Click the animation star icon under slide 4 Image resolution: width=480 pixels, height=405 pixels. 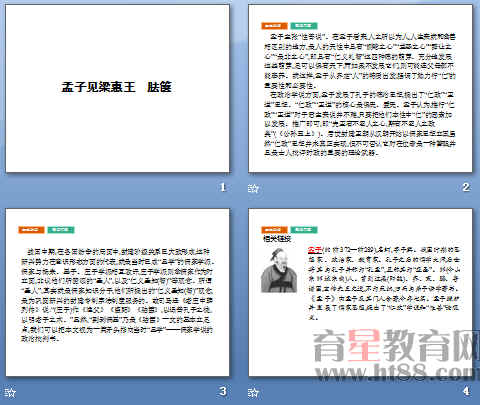253,392
